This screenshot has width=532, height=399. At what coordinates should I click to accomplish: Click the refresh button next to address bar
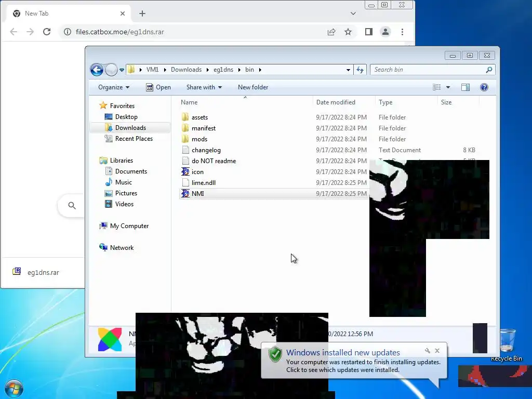click(x=360, y=70)
